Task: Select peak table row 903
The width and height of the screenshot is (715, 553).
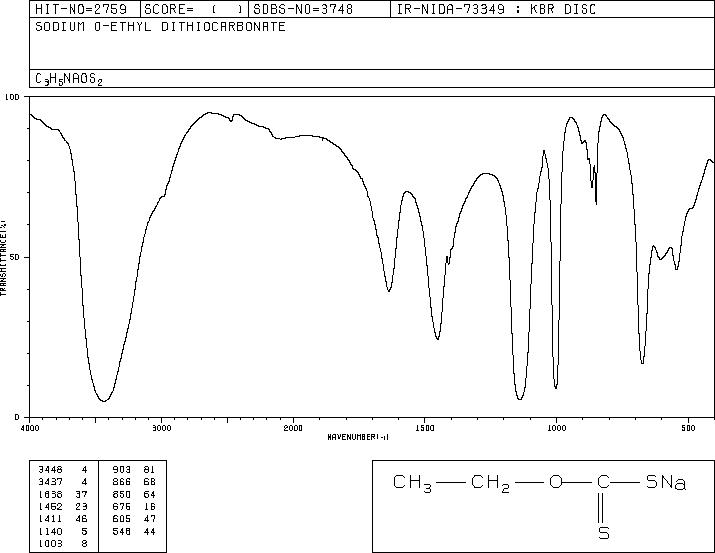Action: click(x=134, y=470)
